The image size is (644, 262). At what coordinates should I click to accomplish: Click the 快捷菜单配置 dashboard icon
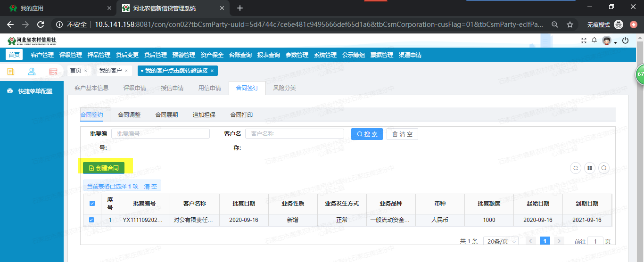(x=10, y=91)
